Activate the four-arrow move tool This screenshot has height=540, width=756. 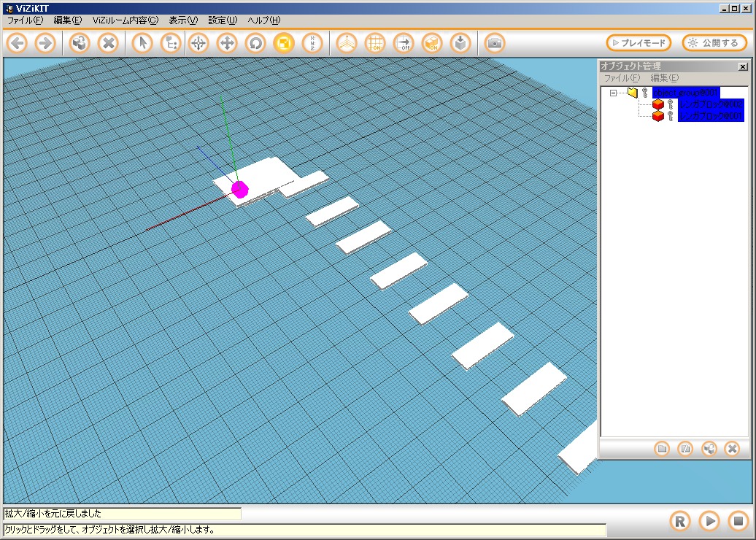[x=227, y=43]
